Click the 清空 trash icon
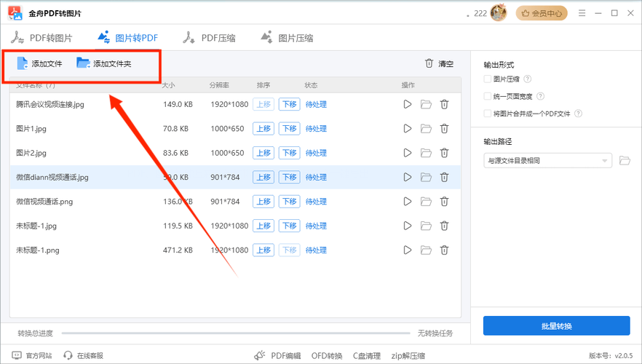The image size is (642, 364). coord(429,64)
